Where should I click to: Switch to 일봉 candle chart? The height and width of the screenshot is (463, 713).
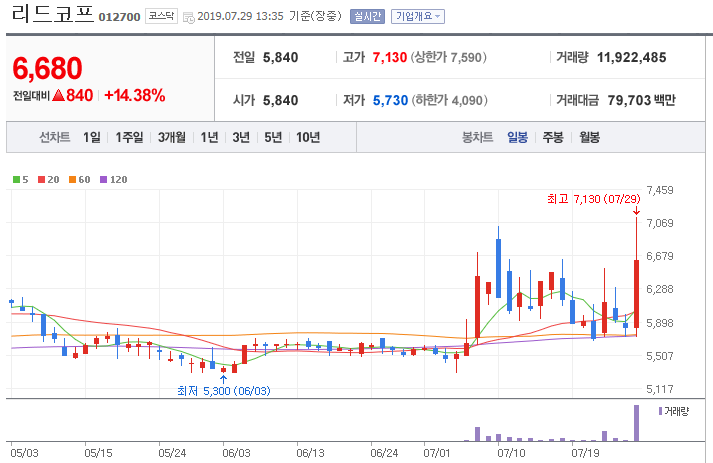517,137
